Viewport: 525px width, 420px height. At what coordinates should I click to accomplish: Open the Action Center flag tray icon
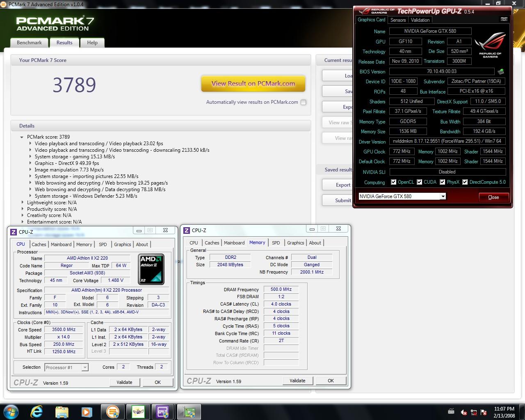point(484,412)
